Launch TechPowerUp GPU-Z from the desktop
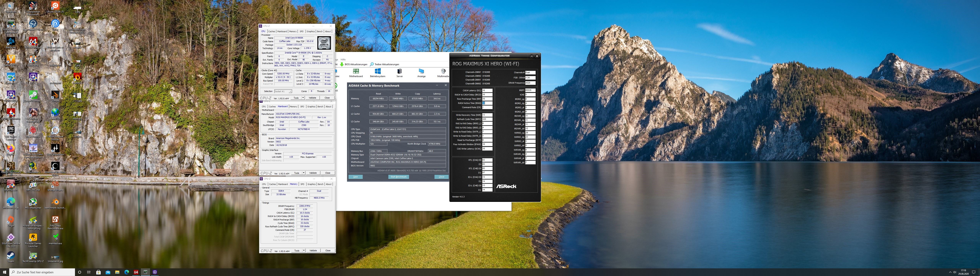980x276 pixels. pos(33,257)
